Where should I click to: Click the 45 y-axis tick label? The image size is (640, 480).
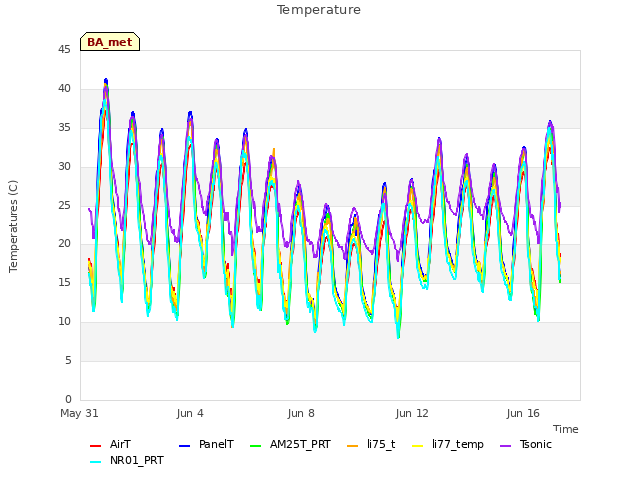point(64,50)
